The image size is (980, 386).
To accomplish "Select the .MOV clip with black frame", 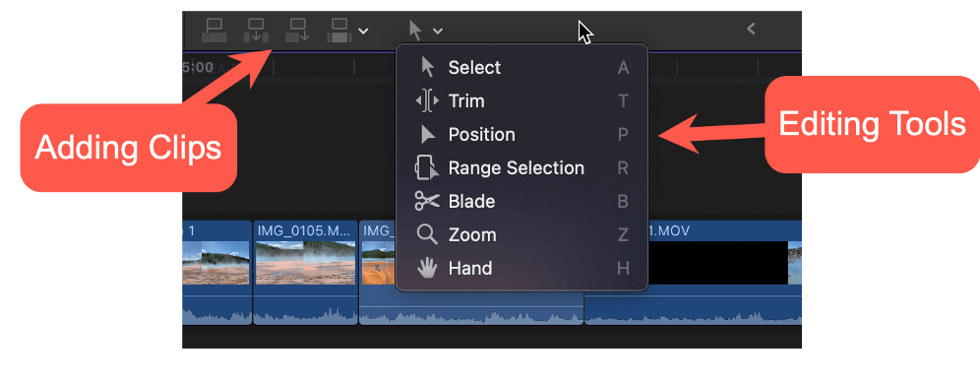I will (717, 263).
